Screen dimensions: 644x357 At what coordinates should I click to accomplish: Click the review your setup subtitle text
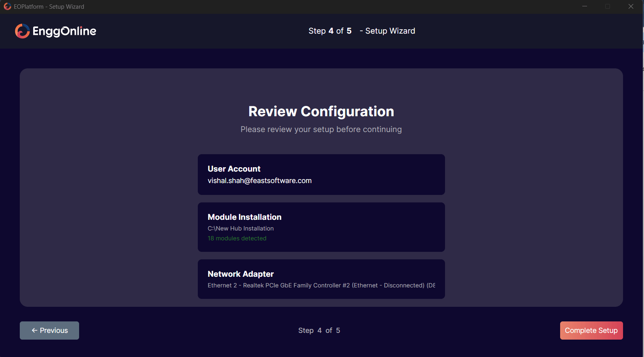point(321,130)
